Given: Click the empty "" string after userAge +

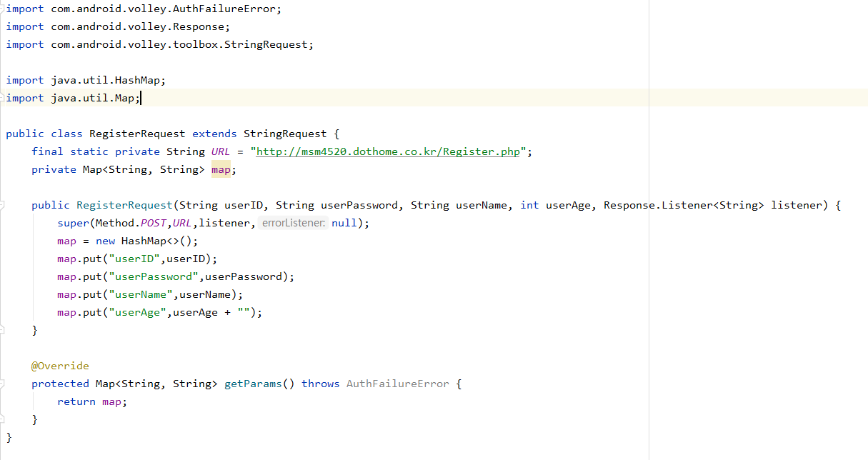Looking at the screenshot, I should [244, 312].
